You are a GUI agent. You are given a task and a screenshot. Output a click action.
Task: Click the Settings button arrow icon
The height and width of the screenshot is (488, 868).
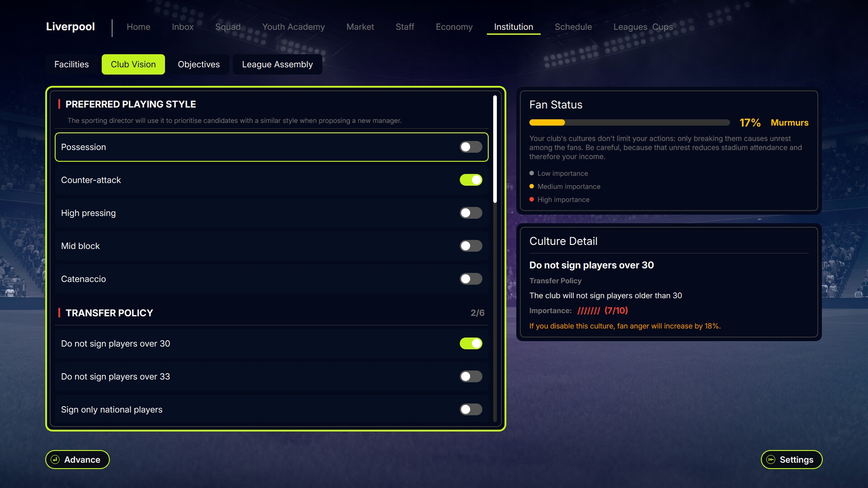[771, 460]
